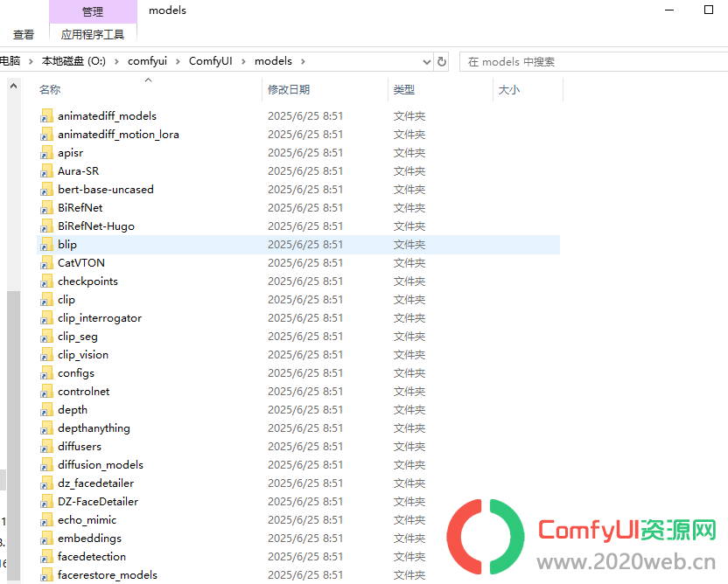Select the DZ-FaceDetailer folder name
The height and width of the screenshot is (584, 728).
(98, 502)
